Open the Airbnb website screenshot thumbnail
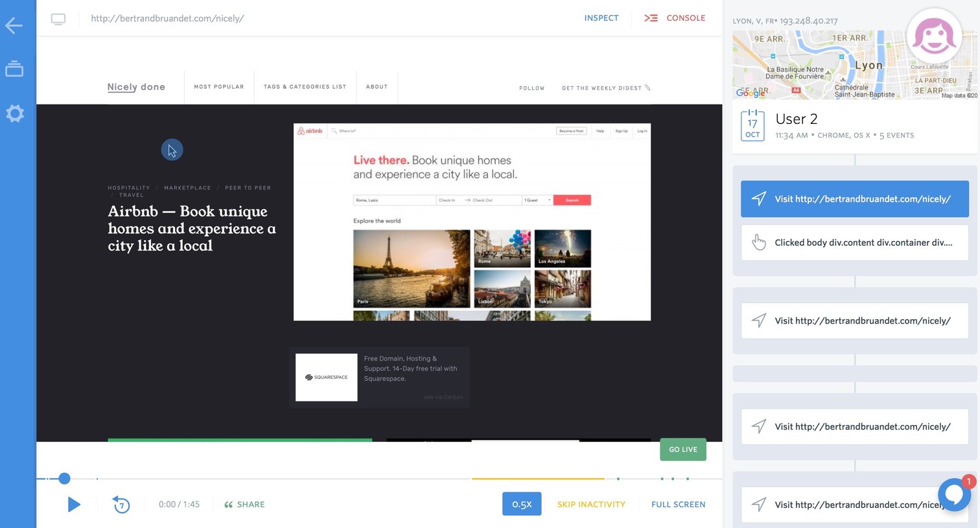 472,222
